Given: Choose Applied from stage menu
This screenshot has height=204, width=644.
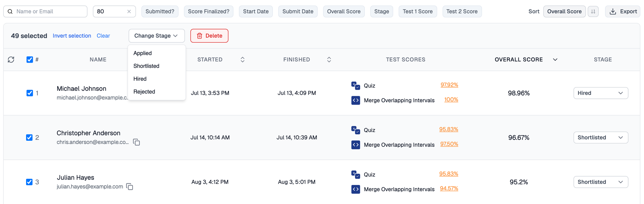Looking at the screenshot, I should point(157,53).
